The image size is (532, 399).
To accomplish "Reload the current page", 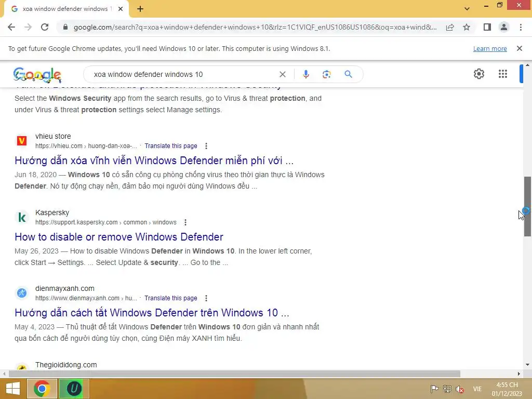I will [45, 27].
